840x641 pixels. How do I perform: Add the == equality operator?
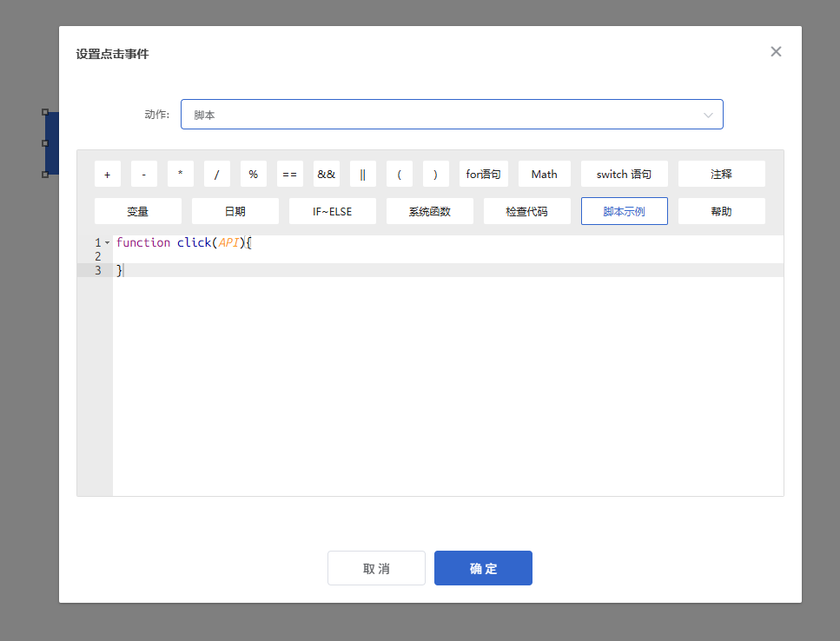pos(289,174)
